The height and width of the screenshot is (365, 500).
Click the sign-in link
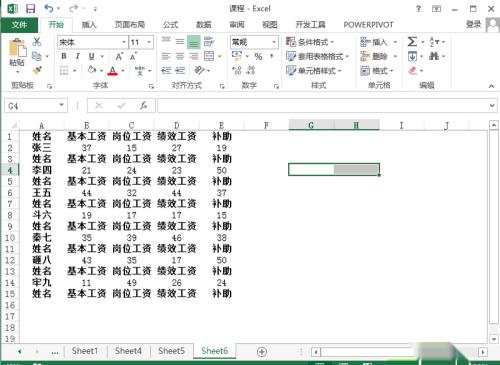coord(474,24)
